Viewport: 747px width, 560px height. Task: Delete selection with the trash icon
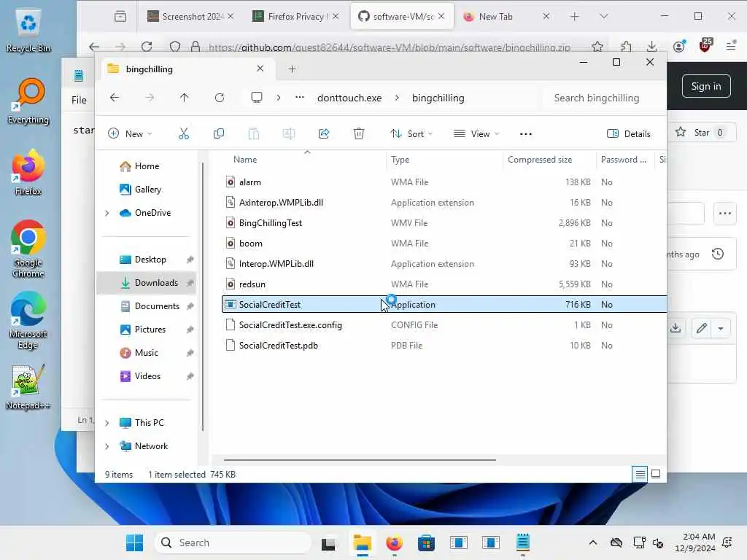pyautogui.click(x=359, y=134)
